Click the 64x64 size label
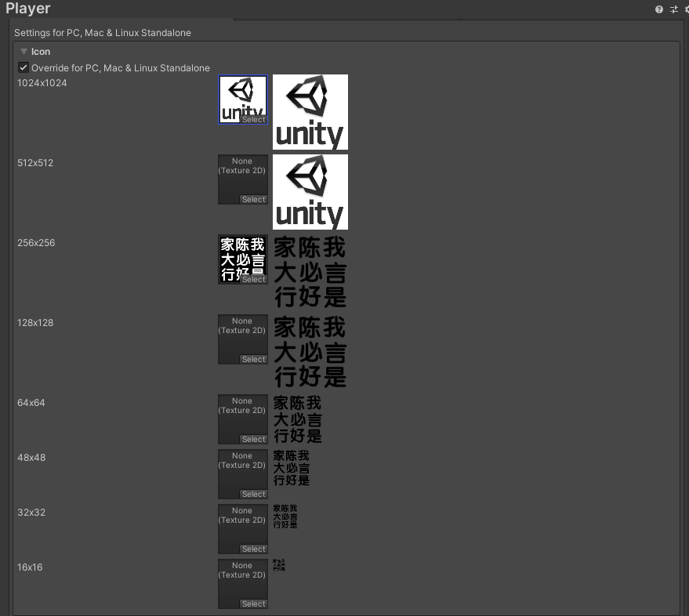 coord(31,403)
